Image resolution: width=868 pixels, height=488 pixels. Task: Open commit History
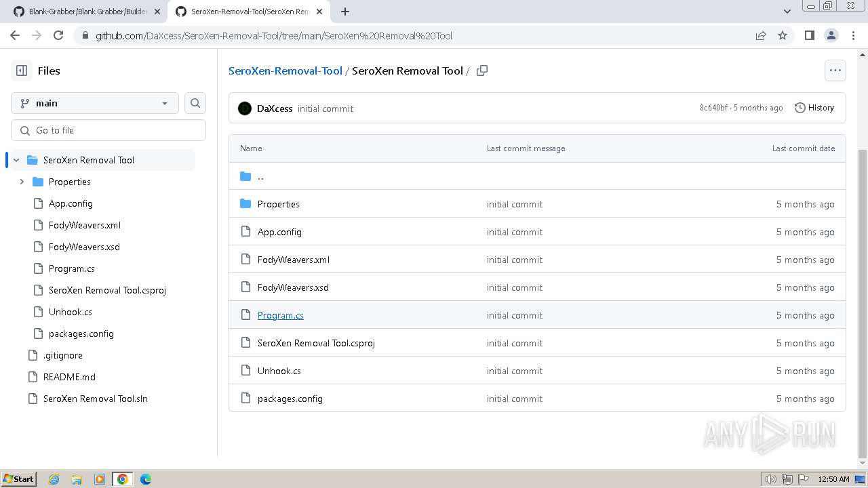(x=814, y=108)
